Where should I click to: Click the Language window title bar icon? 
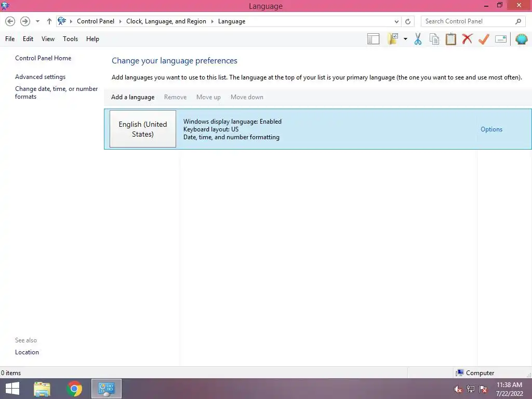click(x=5, y=6)
